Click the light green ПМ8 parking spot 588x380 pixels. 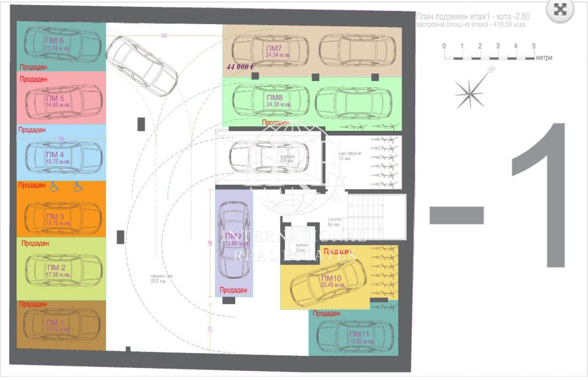point(312,104)
